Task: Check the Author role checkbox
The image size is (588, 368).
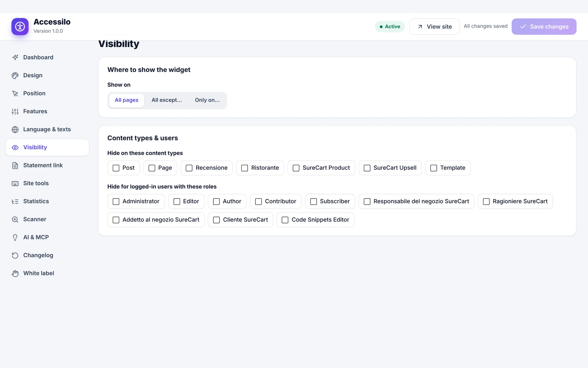Action: point(217,202)
